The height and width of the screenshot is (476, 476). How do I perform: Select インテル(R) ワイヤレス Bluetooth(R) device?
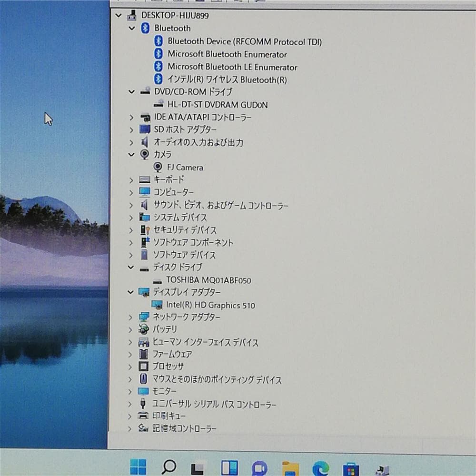click(x=227, y=80)
